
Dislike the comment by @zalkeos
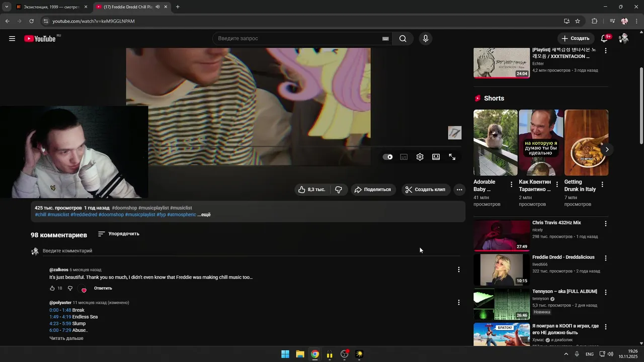point(70,288)
